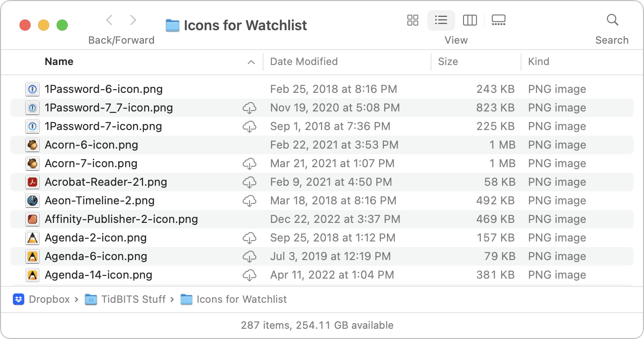This screenshot has height=339, width=644.
Task: Switch to column view
Action: point(470,20)
